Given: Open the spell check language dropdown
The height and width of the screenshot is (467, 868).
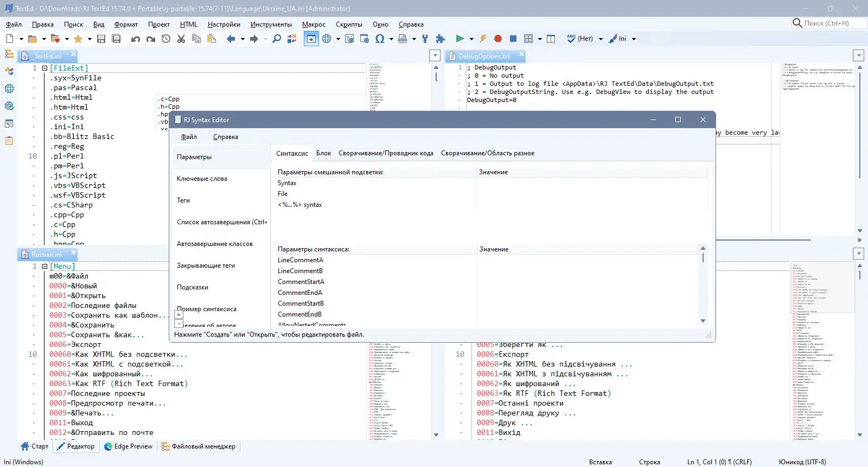Looking at the screenshot, I should 601,39.
